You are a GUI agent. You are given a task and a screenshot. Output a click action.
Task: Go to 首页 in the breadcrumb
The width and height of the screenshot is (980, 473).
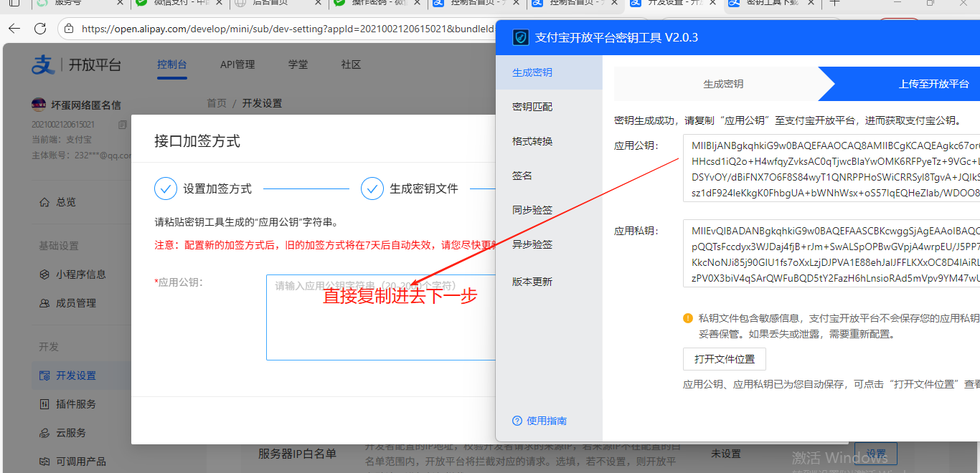point(217,103)
